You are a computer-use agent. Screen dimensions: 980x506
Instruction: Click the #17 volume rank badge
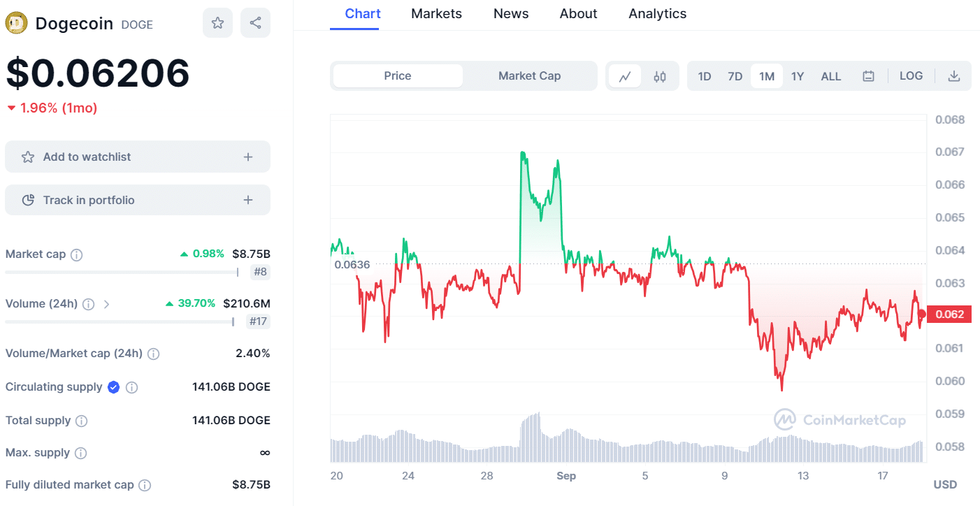coord(258,321)
